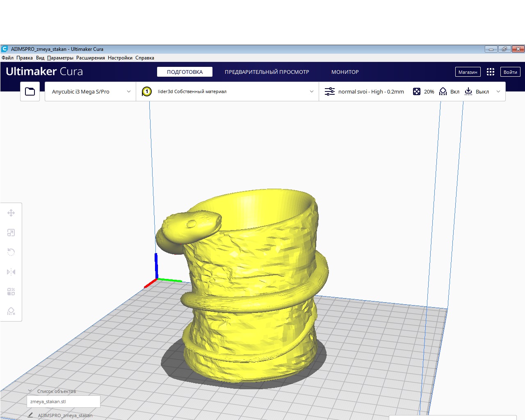Switch to the Monitor tab
525x420 pixels.
[x=345, y=72]
